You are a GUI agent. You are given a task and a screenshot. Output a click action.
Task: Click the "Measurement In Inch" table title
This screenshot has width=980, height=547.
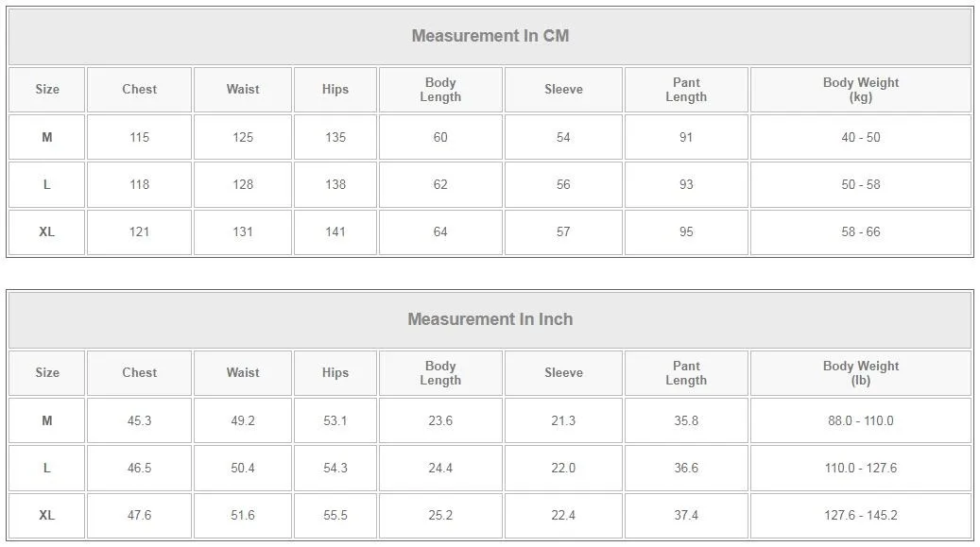click(x=490, y=319)
